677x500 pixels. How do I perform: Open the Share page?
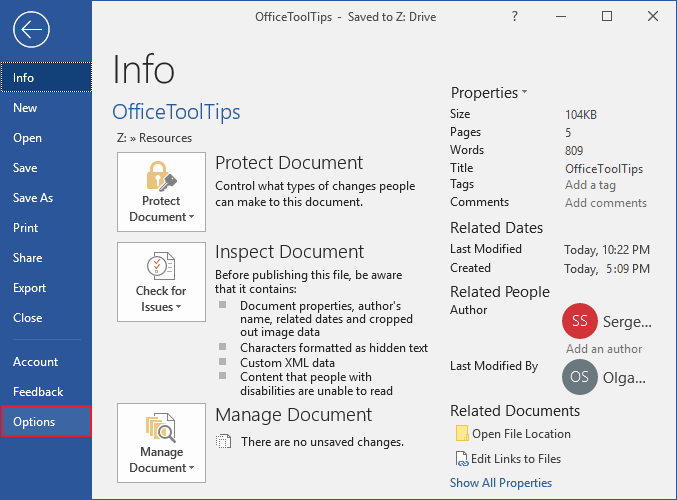coord(46,258)
